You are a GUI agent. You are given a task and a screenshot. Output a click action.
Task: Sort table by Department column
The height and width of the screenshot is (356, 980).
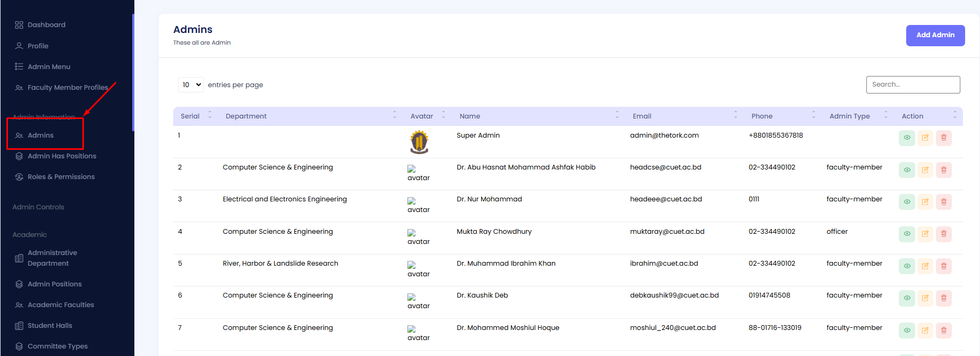[x=246, y=116]
